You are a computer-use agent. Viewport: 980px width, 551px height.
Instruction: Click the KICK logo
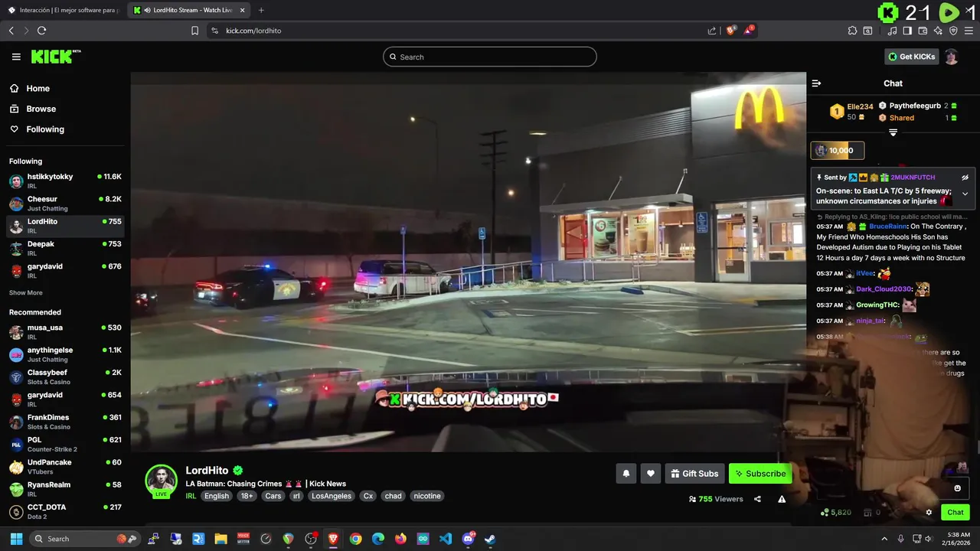tap(55, 57)
